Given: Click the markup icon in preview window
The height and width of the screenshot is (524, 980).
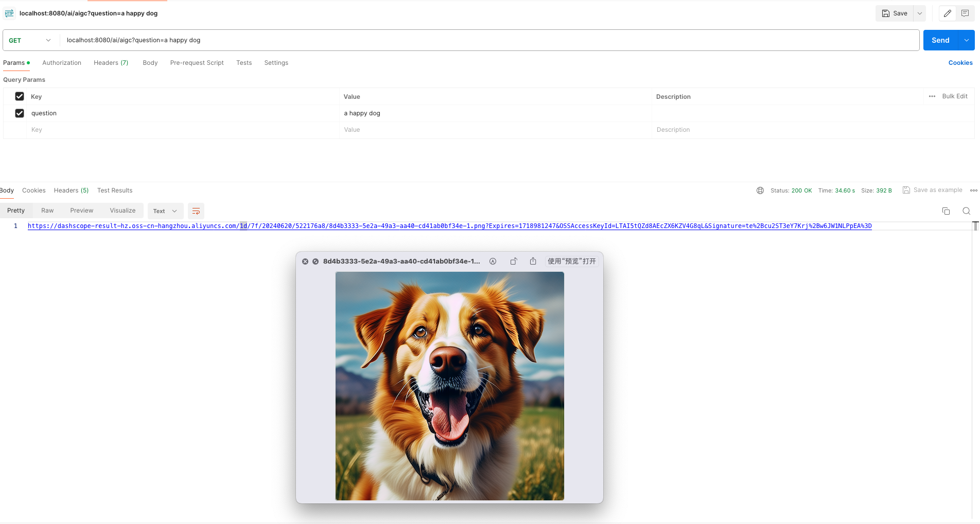Looking at the screenshot, I should coord(493,261).
